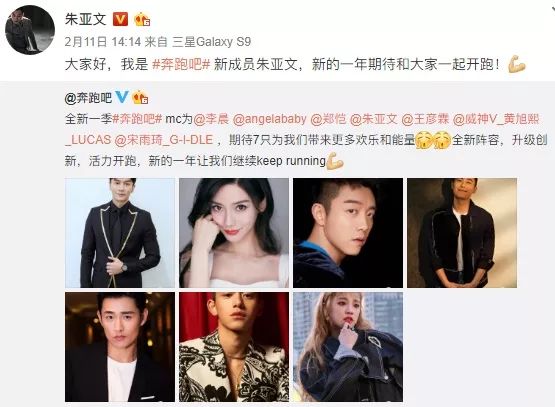Screen dimensions: 555x407
Task: Click flexed arm emoji after keep running
Action: [334, 161]
